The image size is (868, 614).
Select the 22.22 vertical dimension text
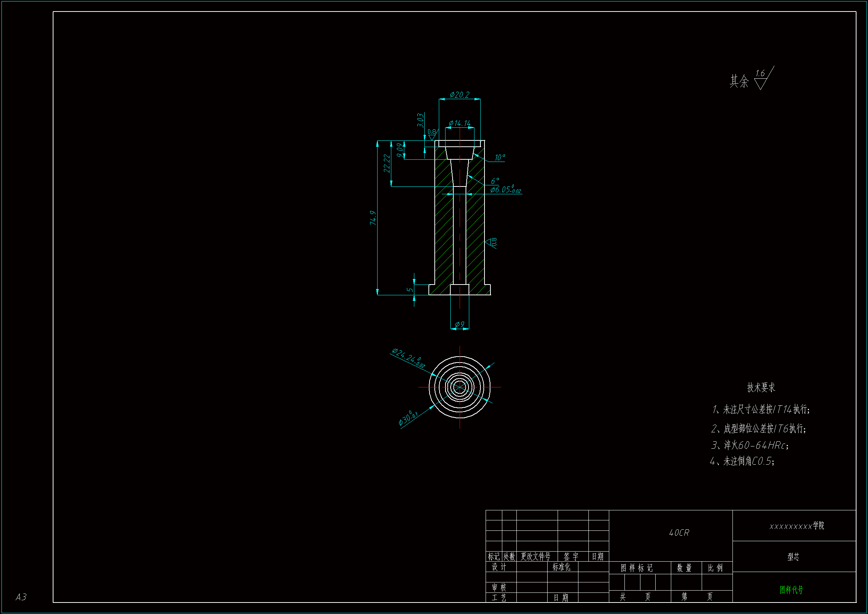point(386,163)
